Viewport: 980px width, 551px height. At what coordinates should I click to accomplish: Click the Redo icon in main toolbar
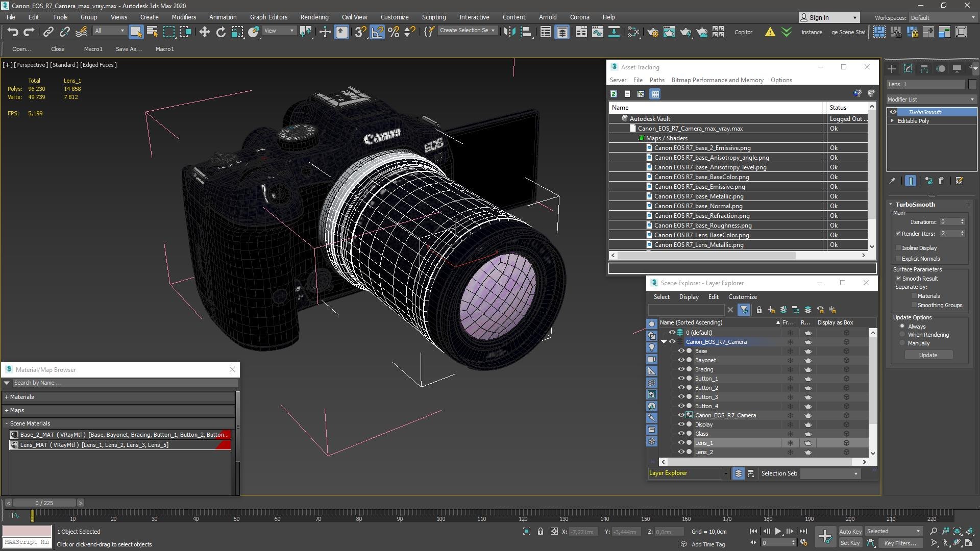coord(29,32)
